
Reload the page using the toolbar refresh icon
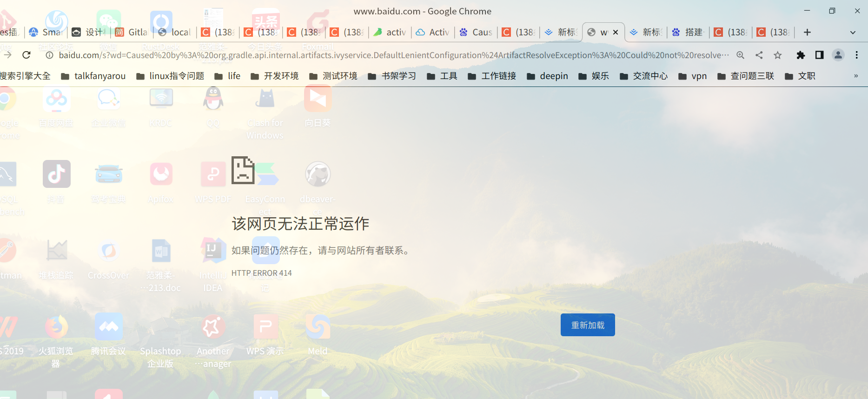coord(27,55)
